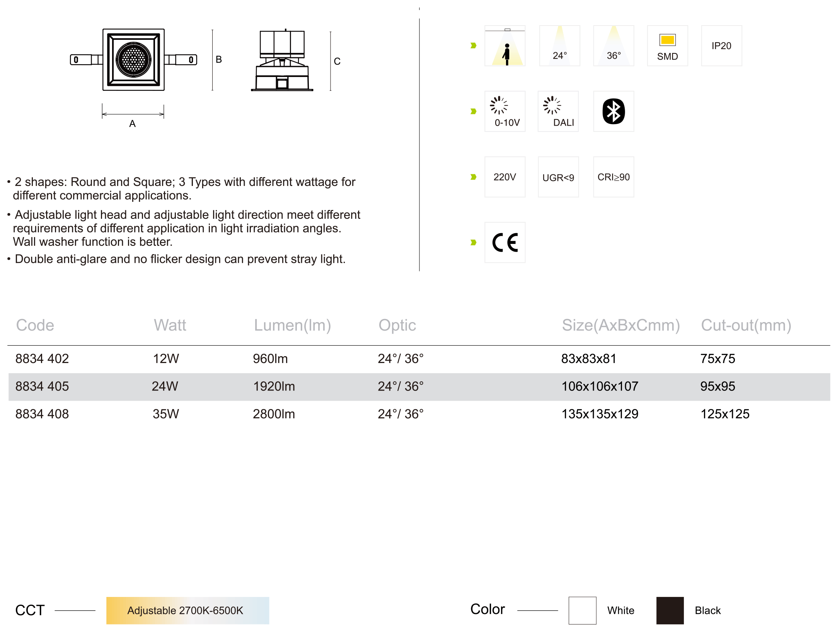Viewport: 840px width, 636px height.
Task: Click the 135x135x129 size cell
Action: (600, 414)
